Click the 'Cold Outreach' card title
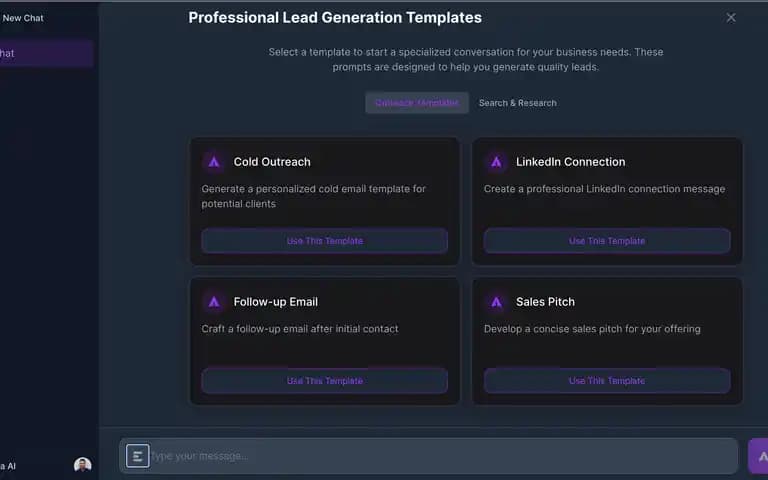 272,162
